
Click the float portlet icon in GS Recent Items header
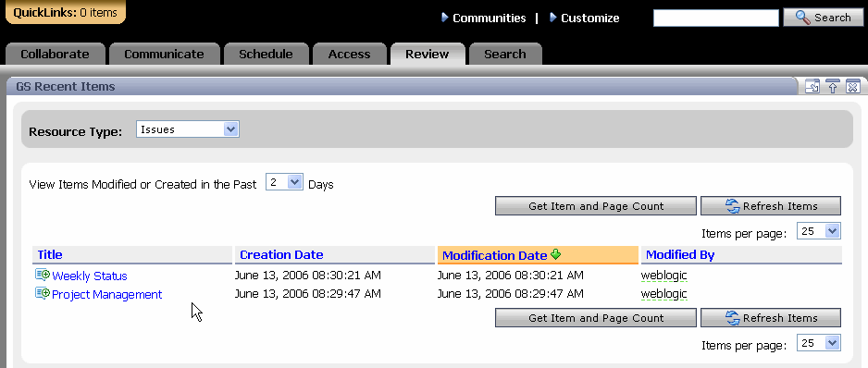coord(812,87)
